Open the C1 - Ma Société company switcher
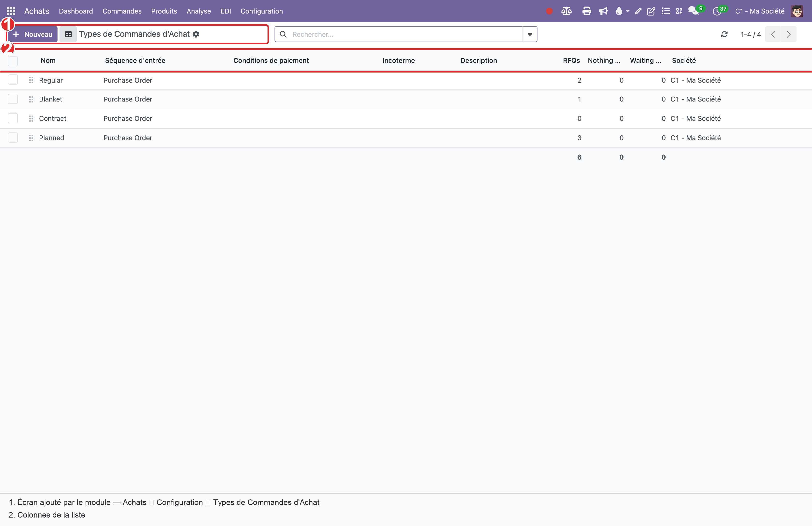Viewport: 812px width, 526px height. (x=760, y=11)
